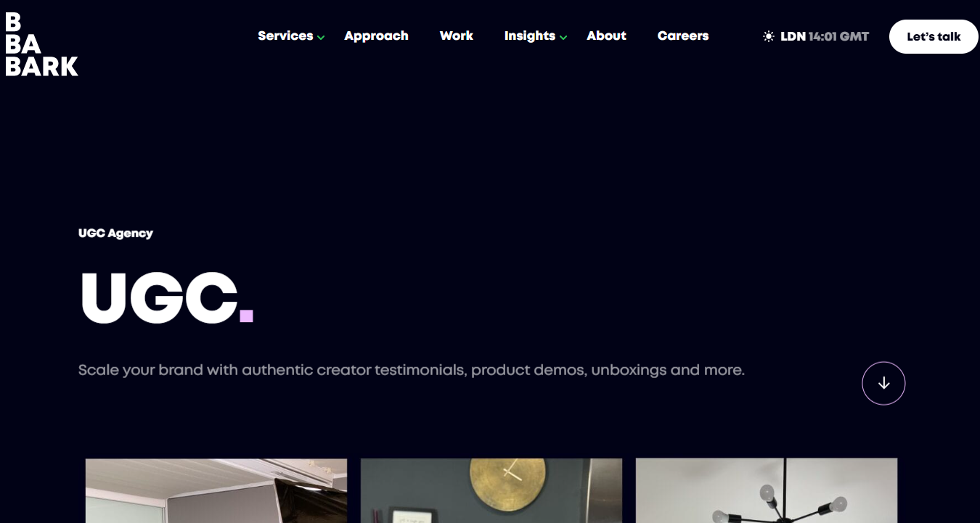980x523 pixels.
Task: Open the Work page link
Action: point(457,36)
